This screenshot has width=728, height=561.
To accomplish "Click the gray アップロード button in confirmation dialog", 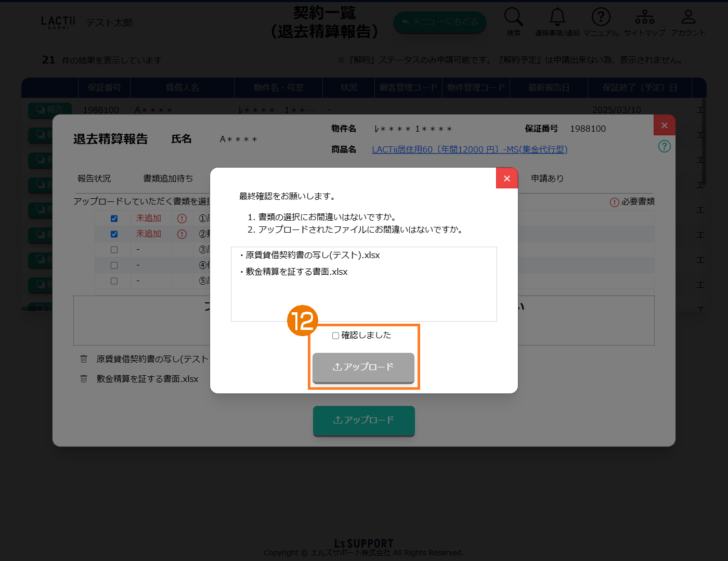I will [363, 367].
